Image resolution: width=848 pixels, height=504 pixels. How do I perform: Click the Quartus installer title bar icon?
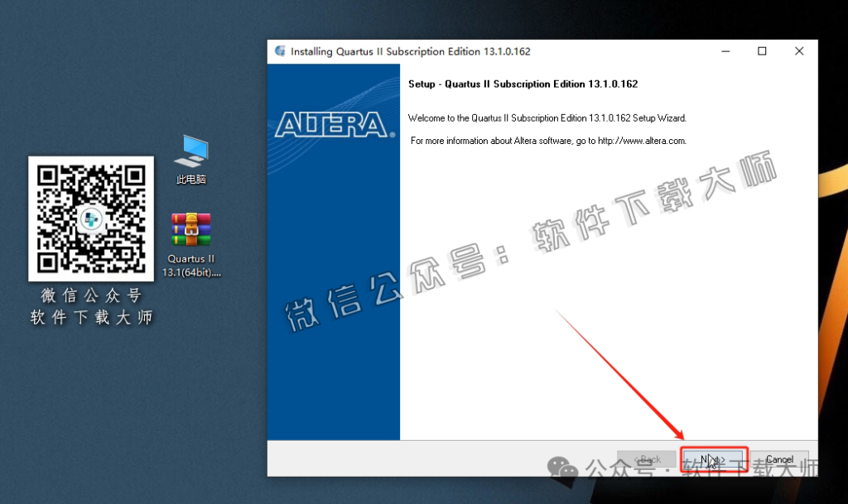[x=280, y=51]
